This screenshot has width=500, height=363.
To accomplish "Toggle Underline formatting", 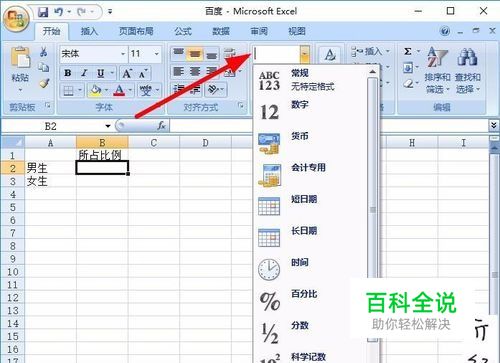I will tap(100, 73).
